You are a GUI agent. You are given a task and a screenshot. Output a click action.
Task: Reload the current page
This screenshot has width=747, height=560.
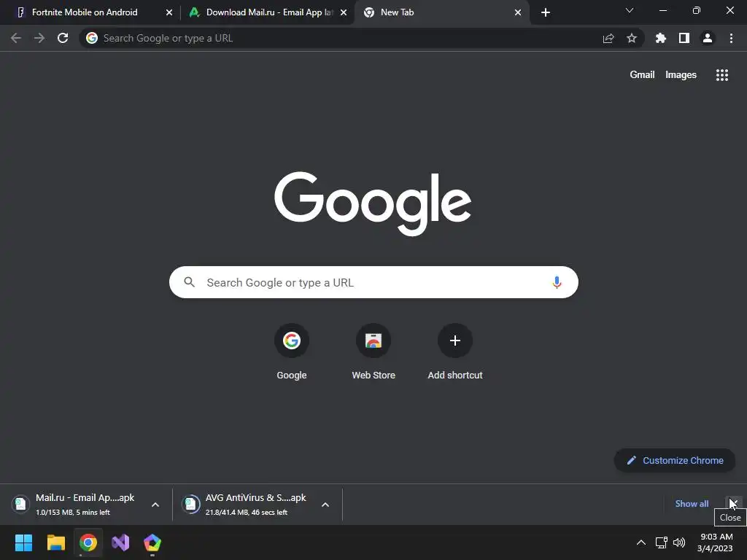63,38
